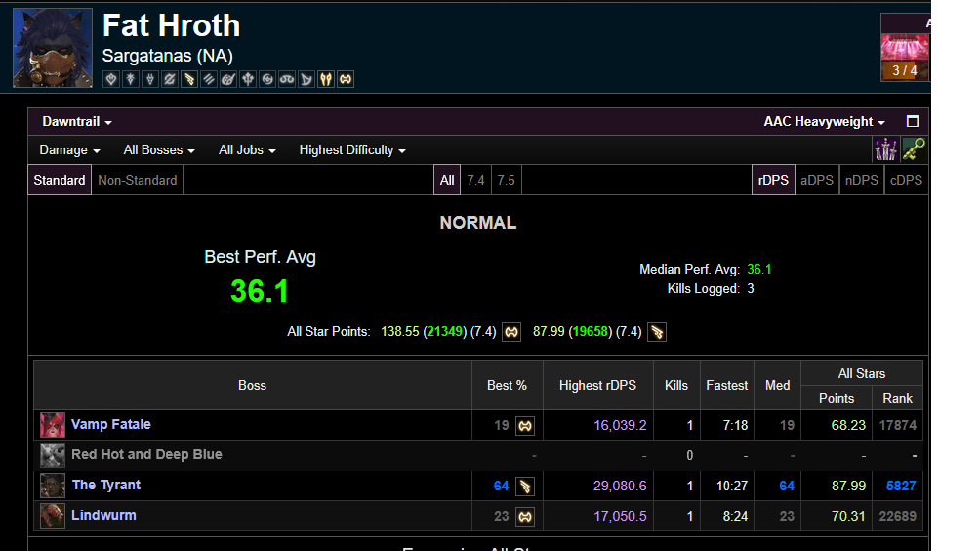Switch metric to cDPS
The image size is (980, 551).
[x=906, y=180]
